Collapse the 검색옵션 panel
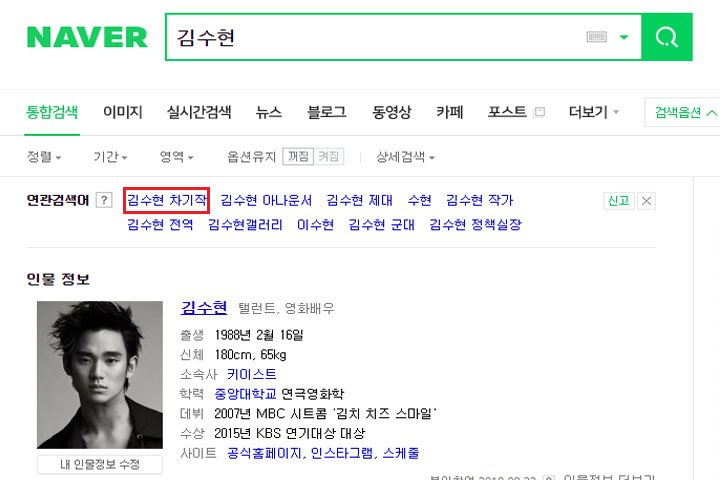 [685, 112]
